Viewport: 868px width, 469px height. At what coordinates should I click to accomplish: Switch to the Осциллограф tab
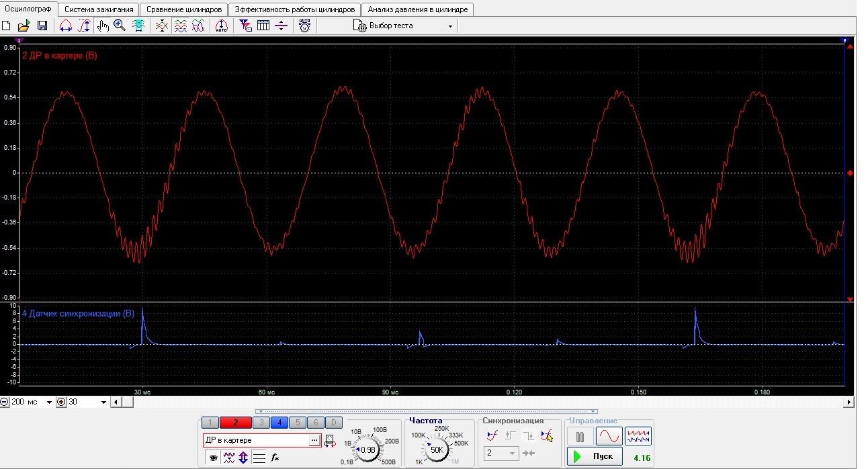(x=28, y=9)
